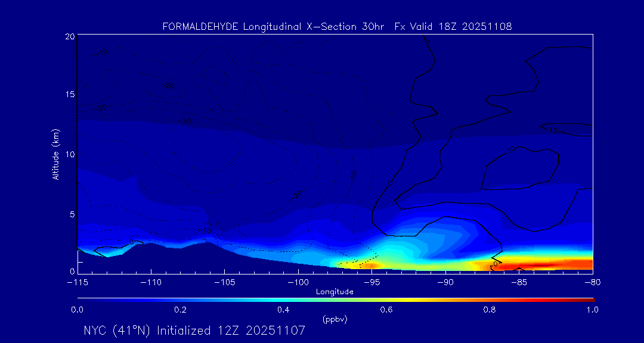Select the altitude axis tick label 20

(70, 36)
